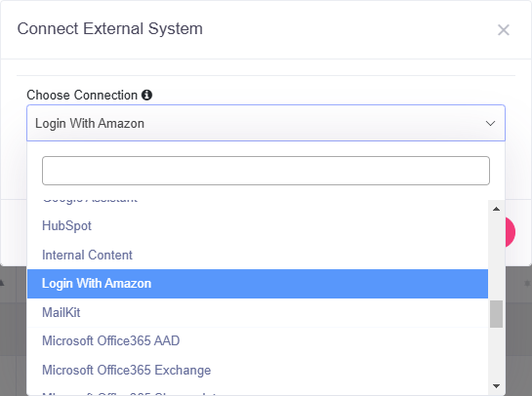
Task: Click the connection search input field
Action: tap(266, 171)
